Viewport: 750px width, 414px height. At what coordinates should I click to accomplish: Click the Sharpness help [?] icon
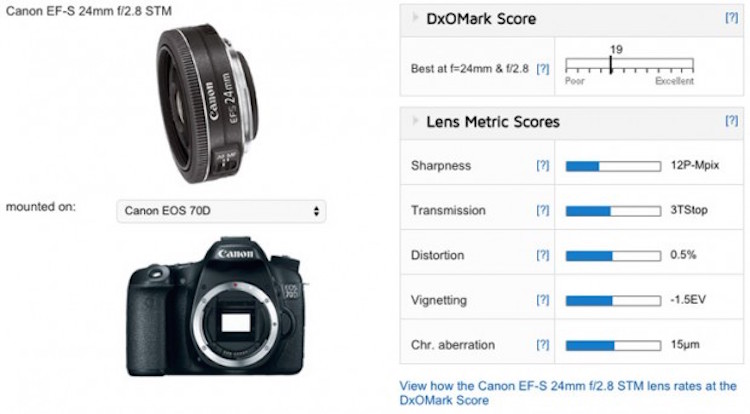click(x=542, y=165)
